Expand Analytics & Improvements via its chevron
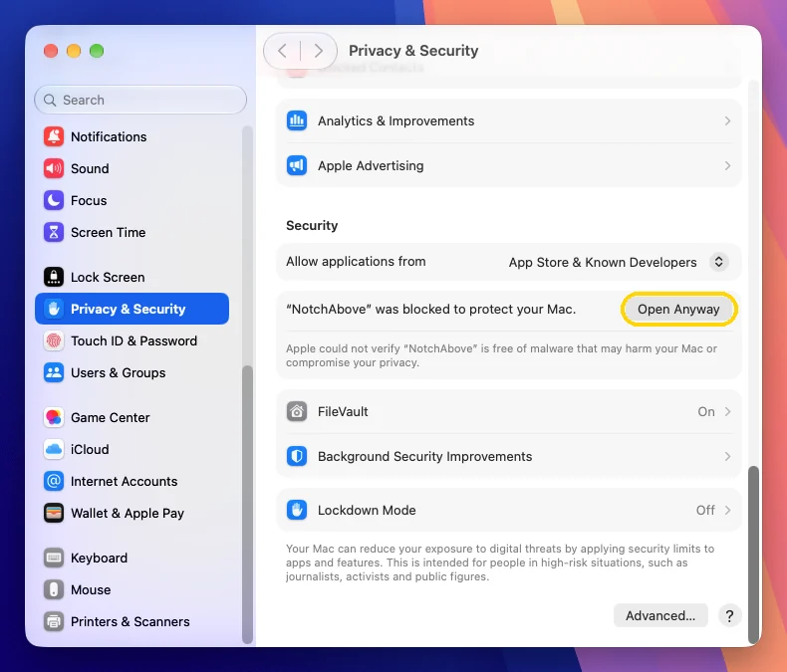This screenshot has width=787, height=672. pos(727,120)
